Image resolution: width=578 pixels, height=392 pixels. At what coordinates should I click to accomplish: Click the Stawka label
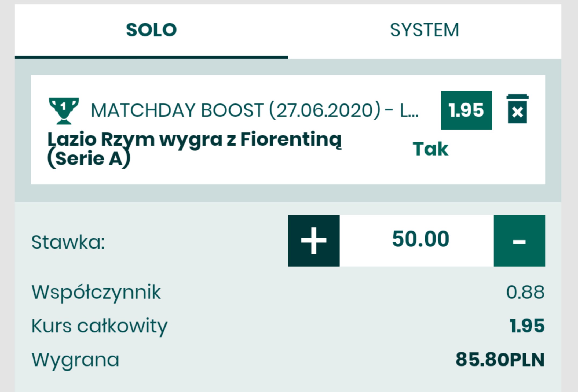point(68,242)
